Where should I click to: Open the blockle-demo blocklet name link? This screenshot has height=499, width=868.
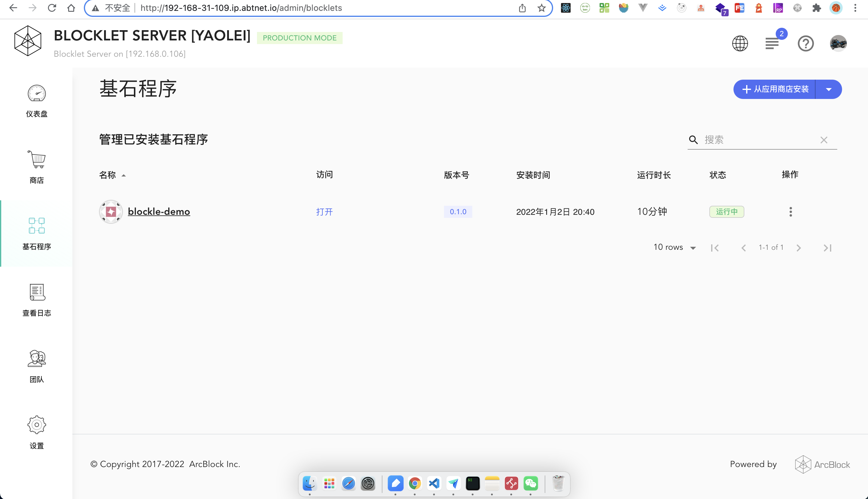159,212
